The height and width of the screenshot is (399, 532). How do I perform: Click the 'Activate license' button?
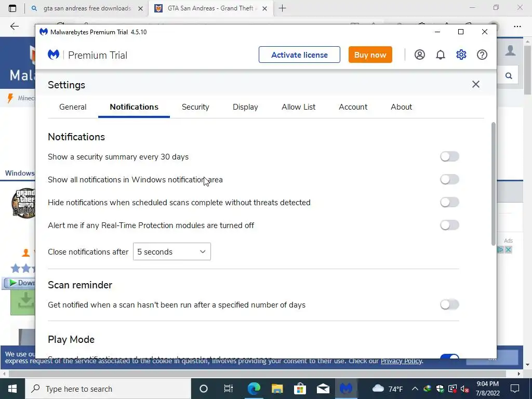click(299, 55)
